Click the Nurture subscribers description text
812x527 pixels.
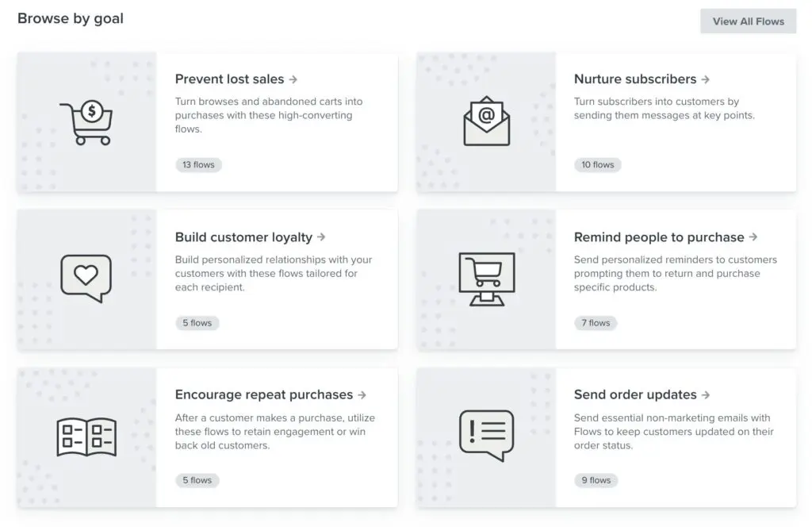tap(664, 109)
